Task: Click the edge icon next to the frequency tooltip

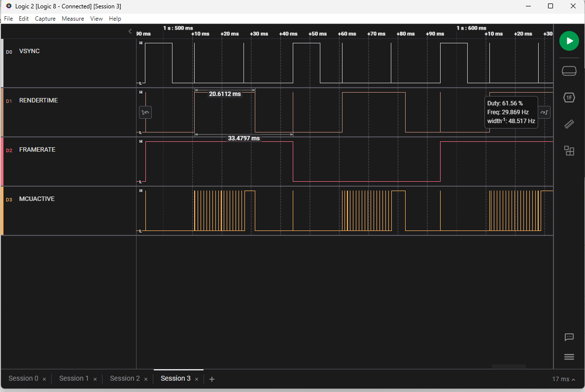Action: (x=544, y=112)
